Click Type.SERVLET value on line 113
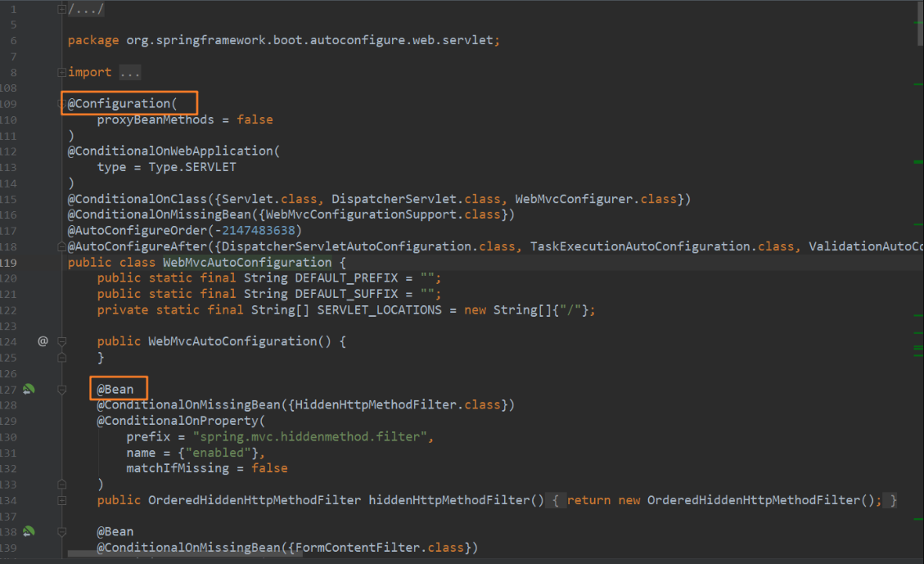924x564 pixels. [x=192, y=167]
